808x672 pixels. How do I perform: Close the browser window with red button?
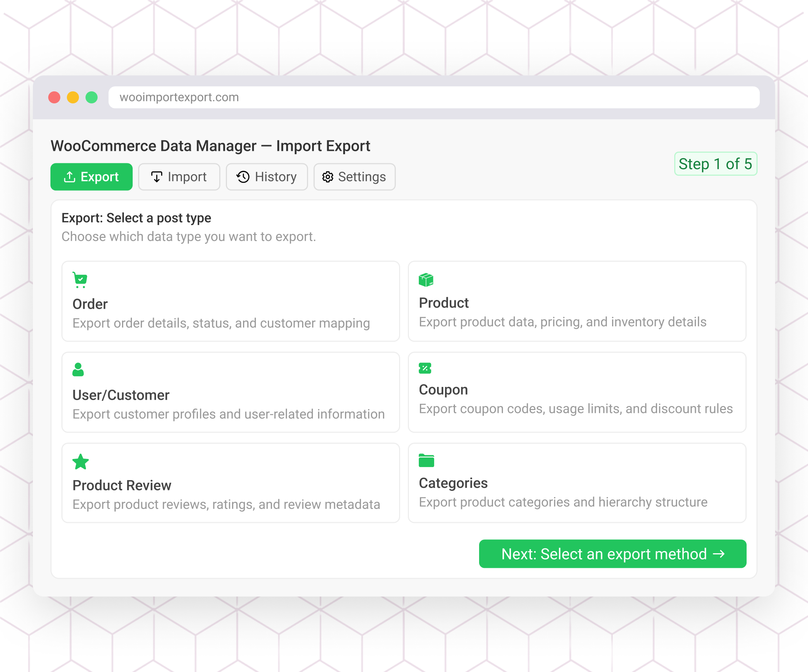tap(54, 97)
